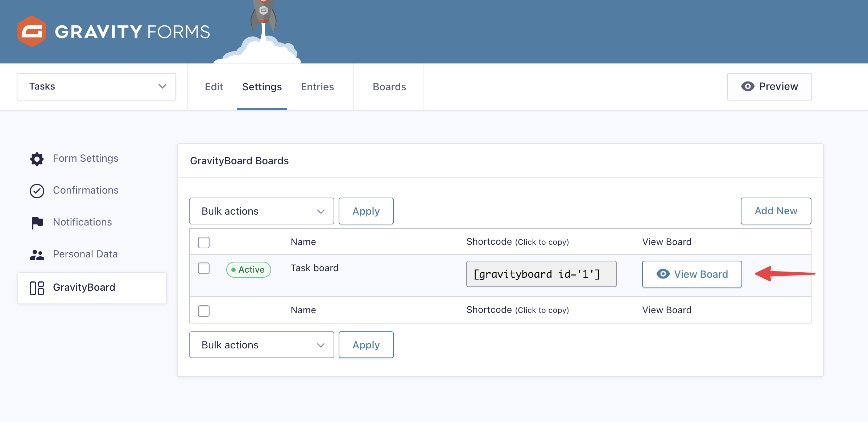Copy the gravityboard id='1' shortcode
Screen dimensions: 868x422
pos(541,274)
